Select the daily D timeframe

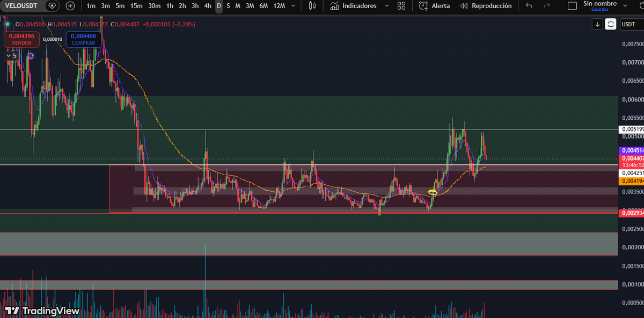[x=219, y=6]
